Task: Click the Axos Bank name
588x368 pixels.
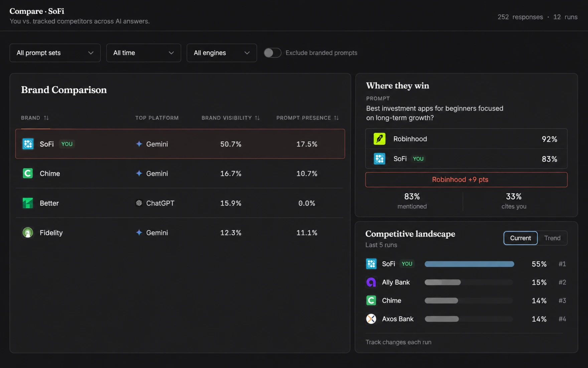Action: 398,319
